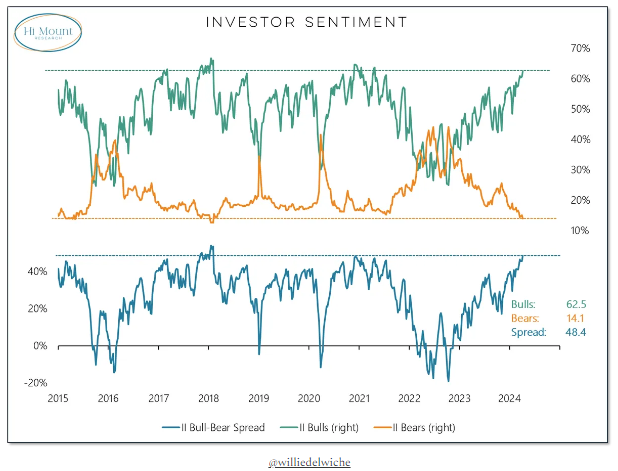Image resolution: width=618 pixels, height=471 pixels.
Task: Toggle the II Bulls (right) legend entry
Action: tap(331, 427)
